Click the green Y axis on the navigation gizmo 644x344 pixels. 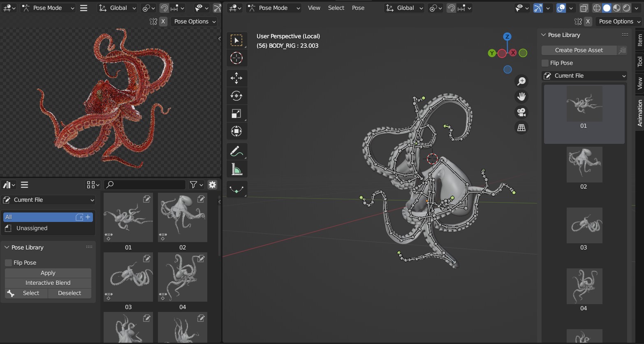(492, 53)
